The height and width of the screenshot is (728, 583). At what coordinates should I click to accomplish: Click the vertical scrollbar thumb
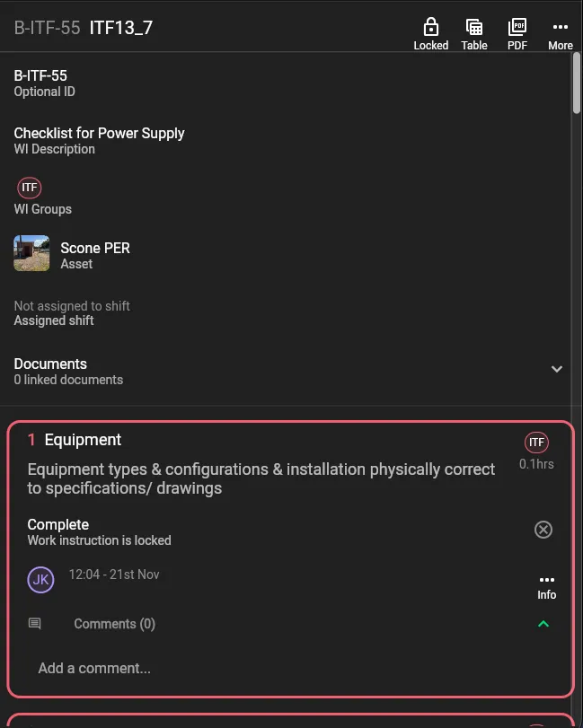[x=577, y=83]
